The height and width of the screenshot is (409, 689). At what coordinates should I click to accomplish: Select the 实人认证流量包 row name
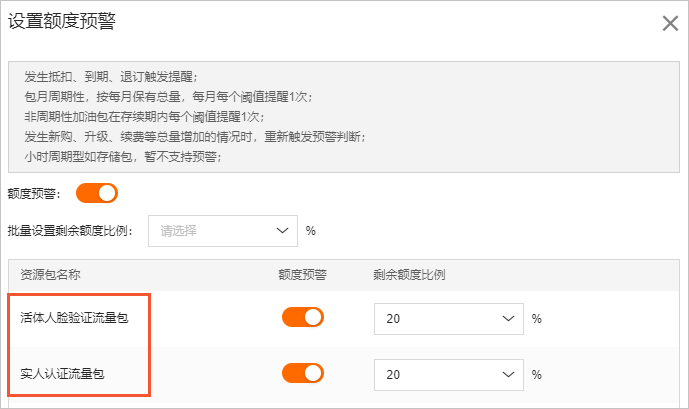click(x=62, y=374)
